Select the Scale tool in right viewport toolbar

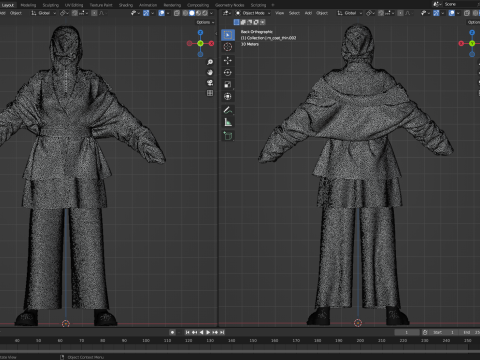[x=228, y=84]
